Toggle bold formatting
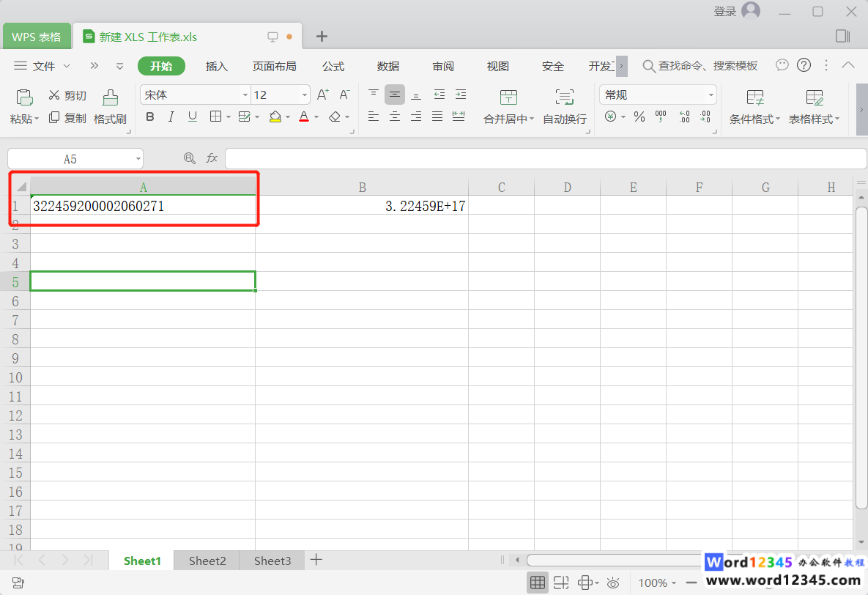 pos(150,117)
